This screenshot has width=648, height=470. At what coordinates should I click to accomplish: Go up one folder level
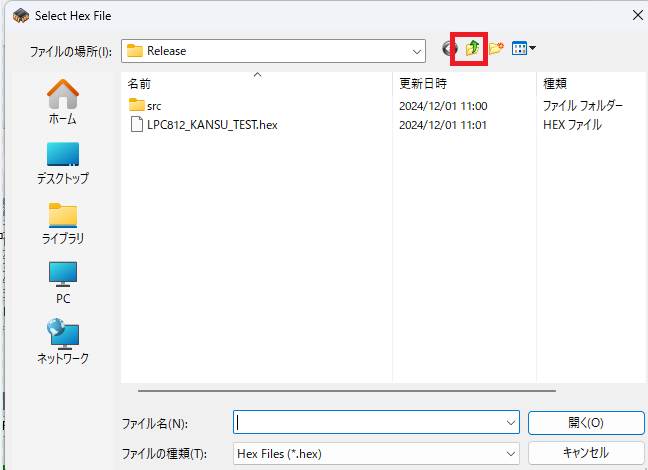click(x=472, y=48)
